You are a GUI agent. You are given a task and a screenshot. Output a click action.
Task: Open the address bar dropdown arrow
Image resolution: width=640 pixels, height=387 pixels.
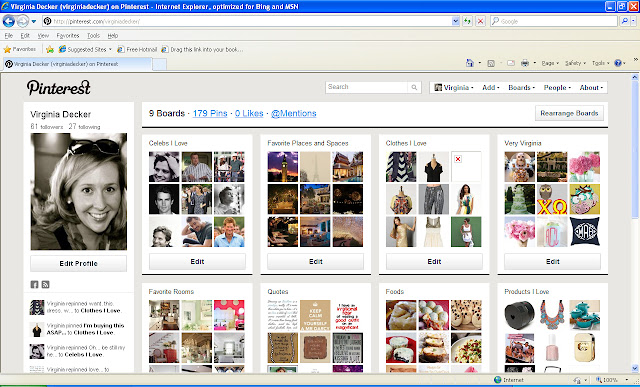[x=456, y=21]
